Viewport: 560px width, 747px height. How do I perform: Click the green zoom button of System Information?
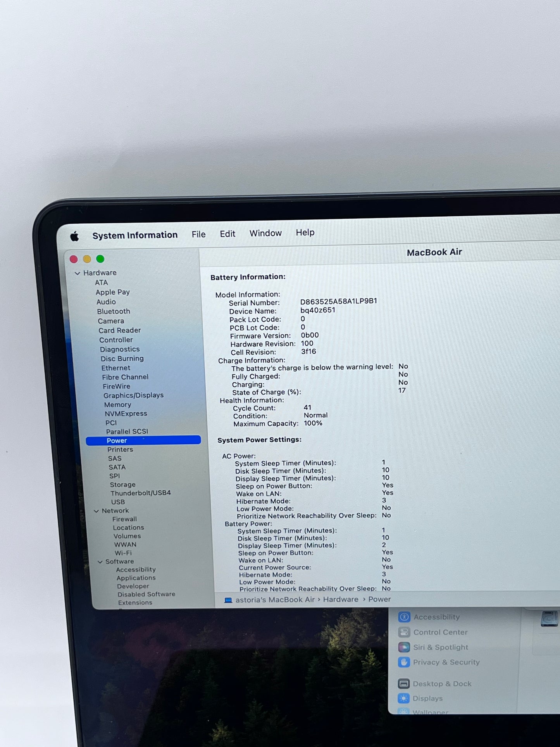click(x=100, y=259)
